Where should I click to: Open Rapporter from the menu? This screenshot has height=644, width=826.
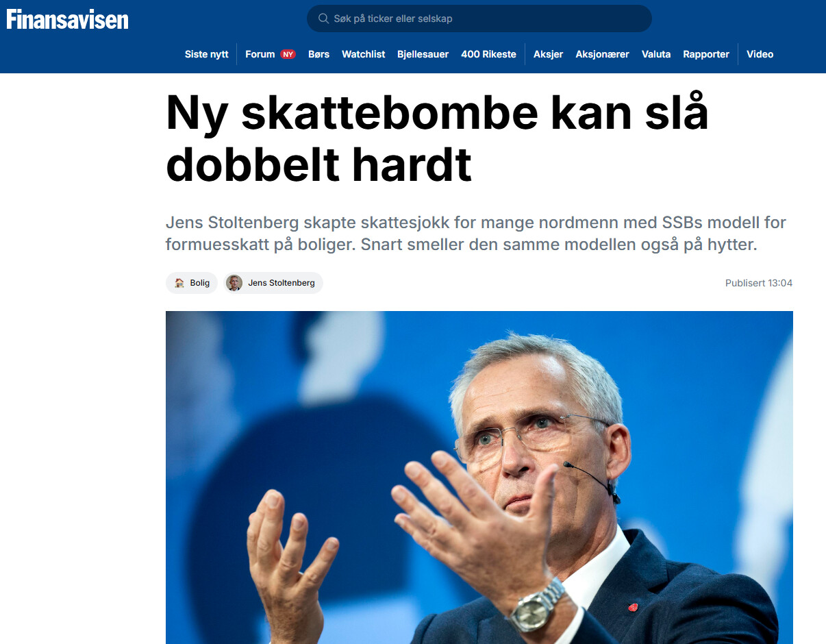point(706,54)
